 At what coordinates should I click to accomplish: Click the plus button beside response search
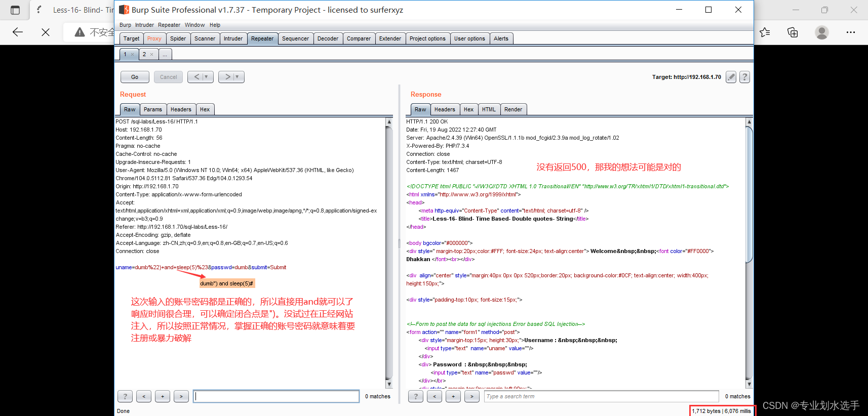pos(453,396)
